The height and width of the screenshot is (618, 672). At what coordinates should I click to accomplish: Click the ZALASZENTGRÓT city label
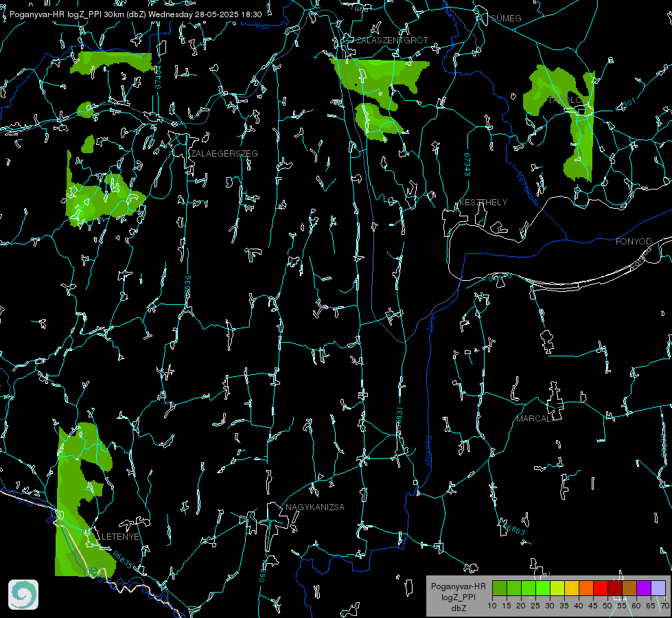393,41
